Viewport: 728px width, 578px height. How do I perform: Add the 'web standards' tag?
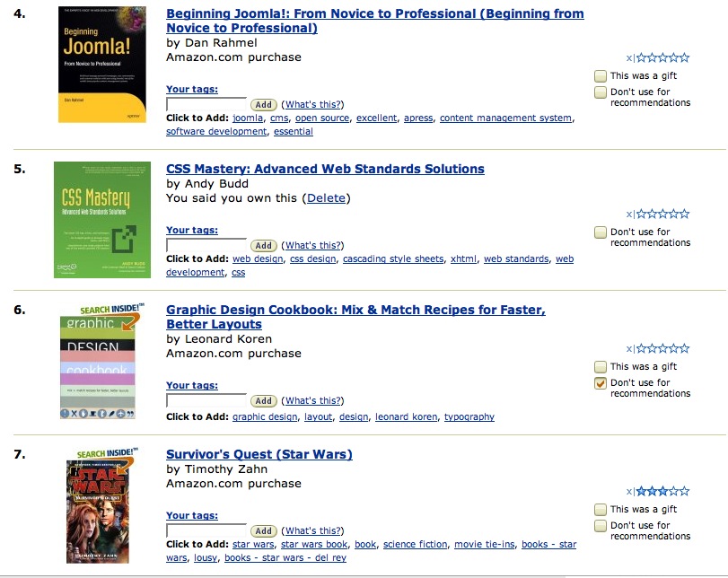[516, 258]
